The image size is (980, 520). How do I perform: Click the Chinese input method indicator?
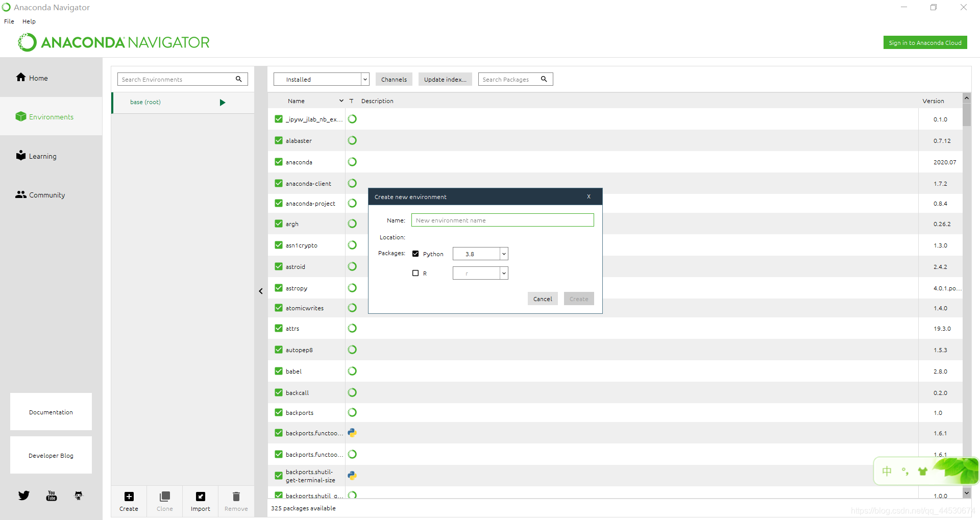click(x=887, y=471)
